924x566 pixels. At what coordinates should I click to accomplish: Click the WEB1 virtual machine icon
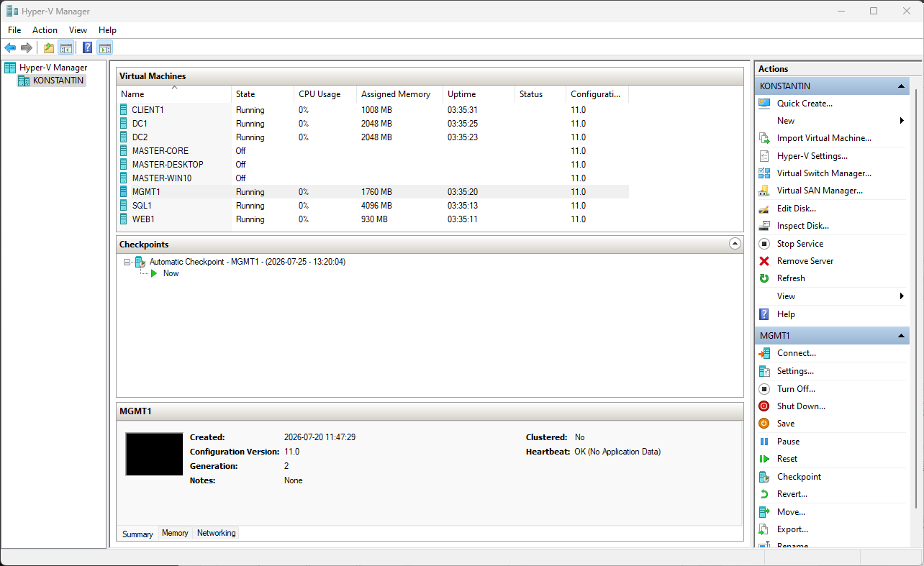click(124, 219)
